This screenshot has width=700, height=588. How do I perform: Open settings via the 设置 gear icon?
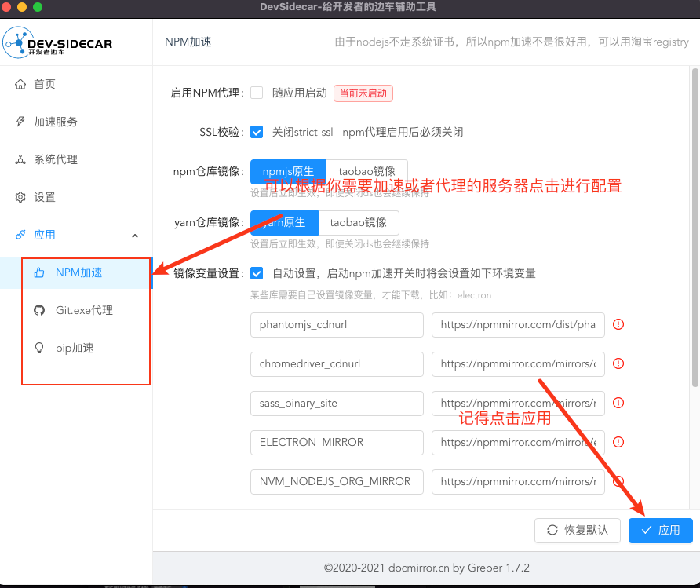pyautogui.click(x=20, y=197)
